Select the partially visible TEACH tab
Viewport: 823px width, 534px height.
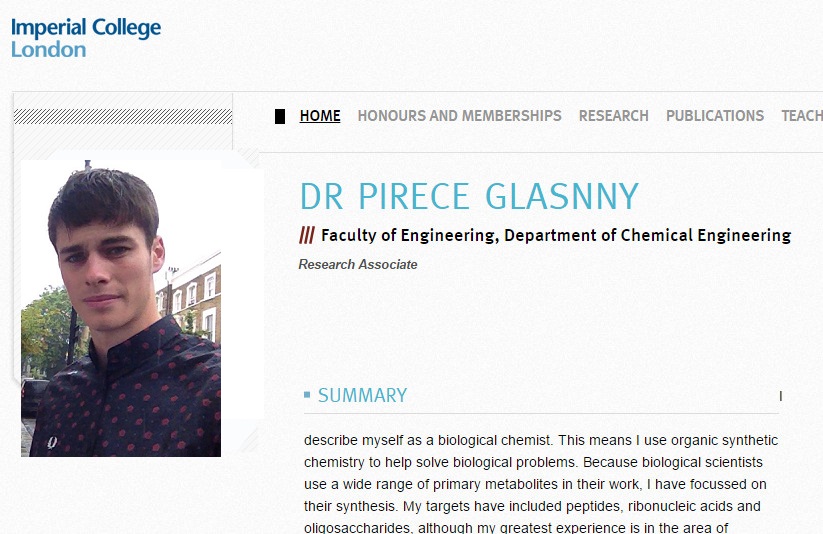tap(801, 116)
